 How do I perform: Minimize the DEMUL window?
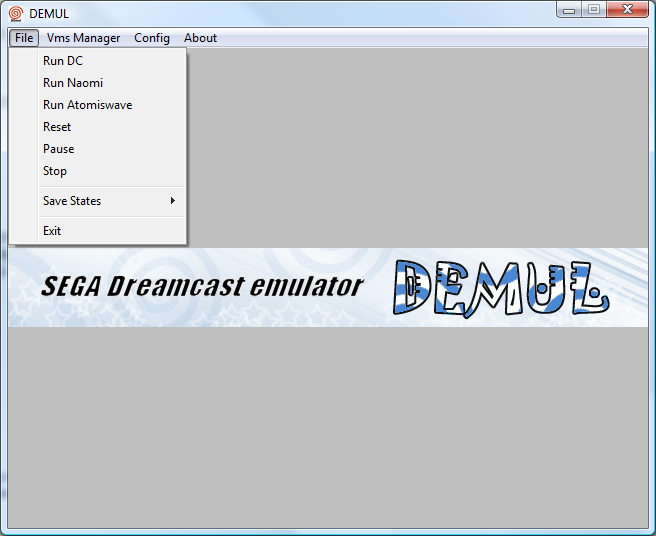point(569,10)
